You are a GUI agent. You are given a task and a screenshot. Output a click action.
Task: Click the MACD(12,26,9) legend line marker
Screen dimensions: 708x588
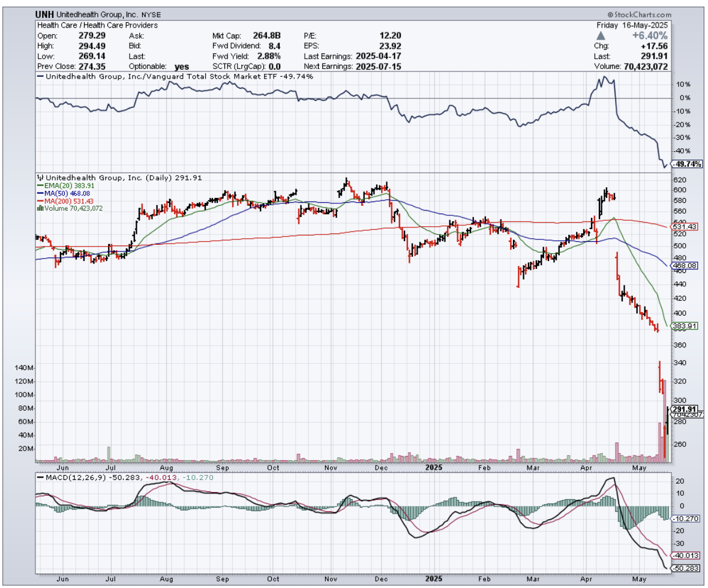point(41,478)
